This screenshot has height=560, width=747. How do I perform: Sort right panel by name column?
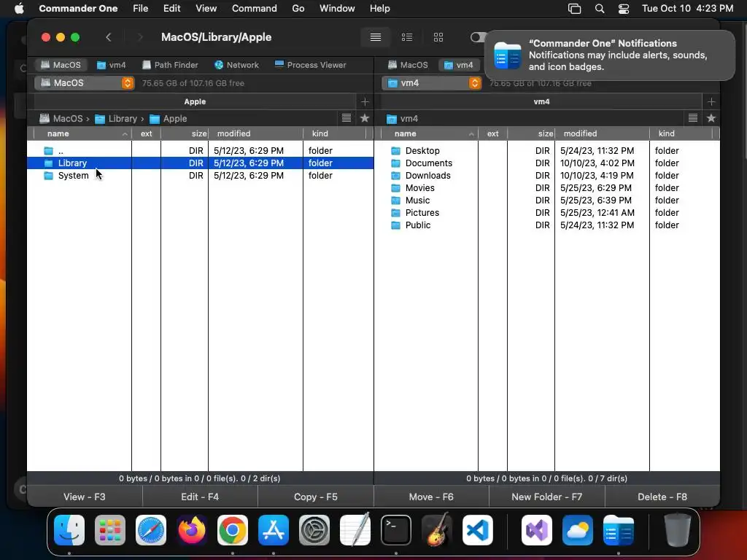[x=430, y=134]
